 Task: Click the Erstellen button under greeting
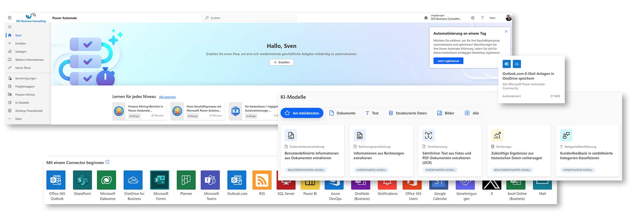(x=281, y=62)
